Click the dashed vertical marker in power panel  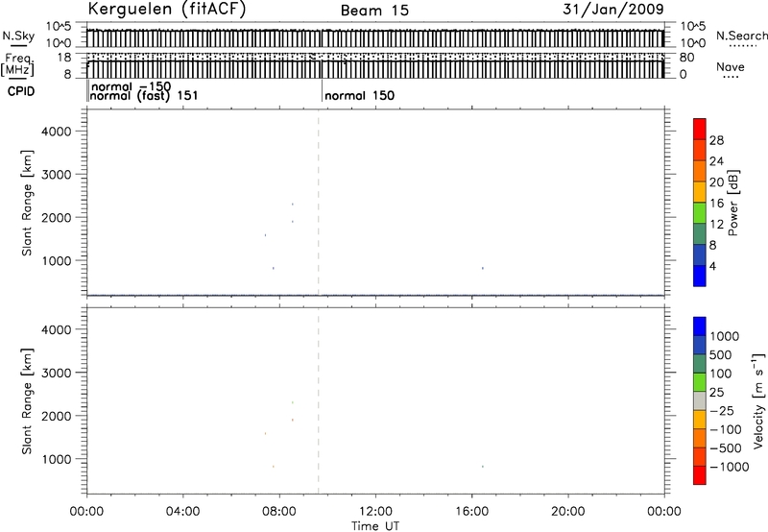tap(319, 203)
